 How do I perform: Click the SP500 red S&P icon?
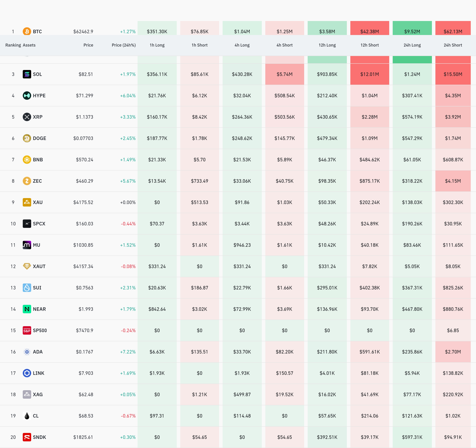[27, 330]
